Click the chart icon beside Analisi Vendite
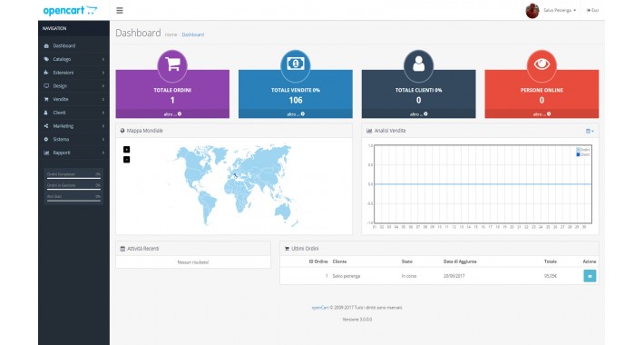 (x=369, y=131)
